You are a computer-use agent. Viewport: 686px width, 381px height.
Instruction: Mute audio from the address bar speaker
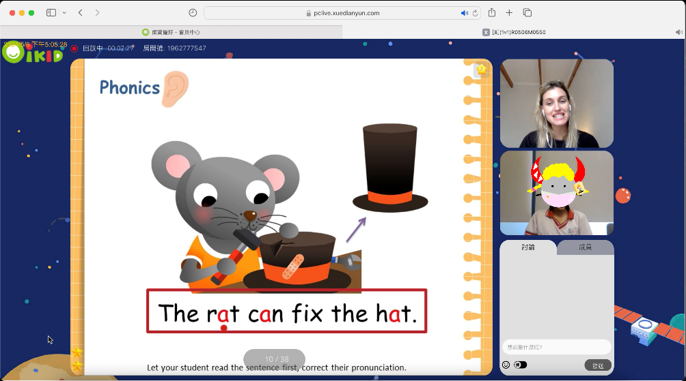(464, 13)
